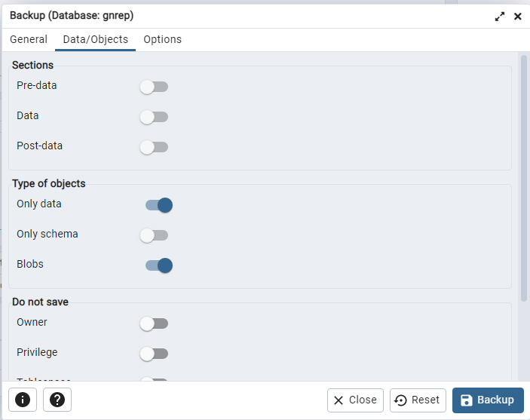This screenshot has height=420, width=530.
Task: Enable the Data section switch
Action: [154, 117]
